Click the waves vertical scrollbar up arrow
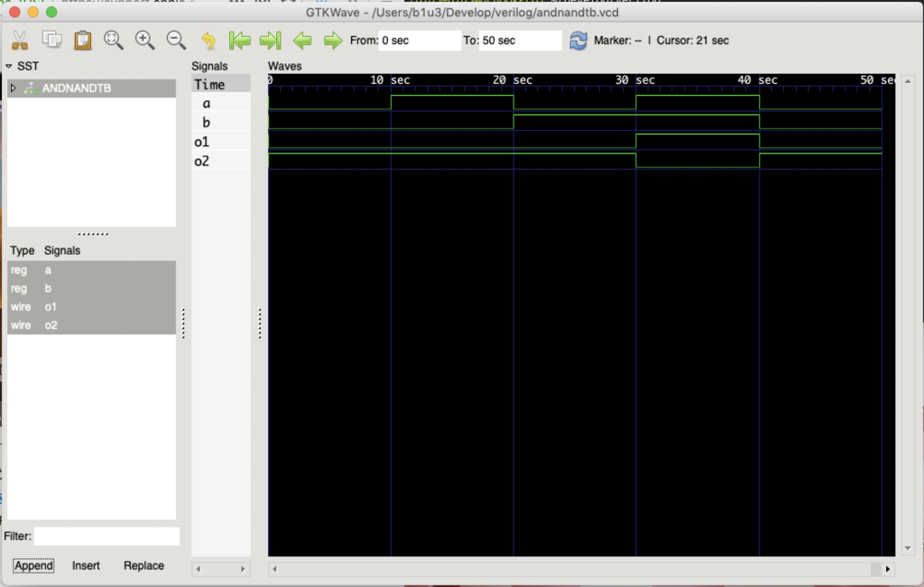 click(x=908, y=80)
